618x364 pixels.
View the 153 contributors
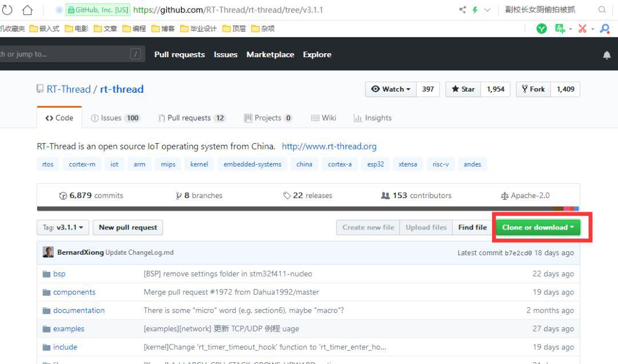coord(416,196)
